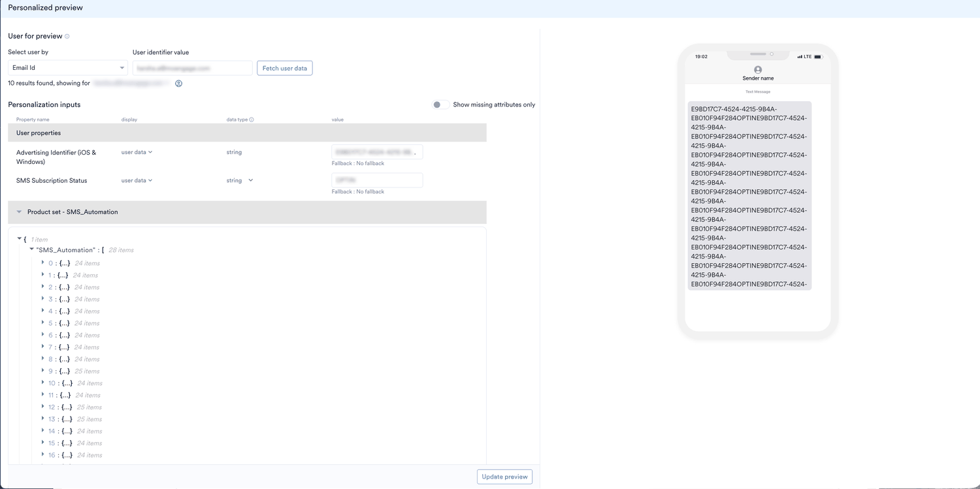Click the user profile icon beside results found
Image resolution: width=980 pixels, height=489 pixels.
tap(178, 84)
